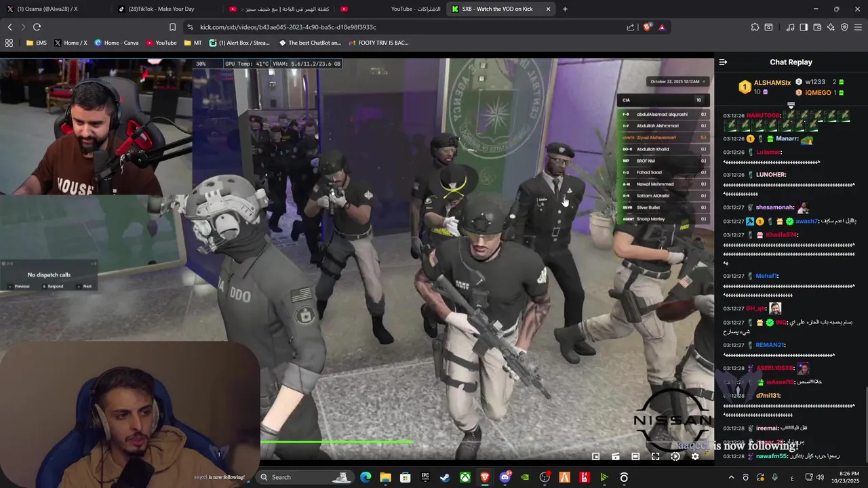The image size is (868, 488).
Task: Click the share page icon in address bar
Action: pos(631,27)
